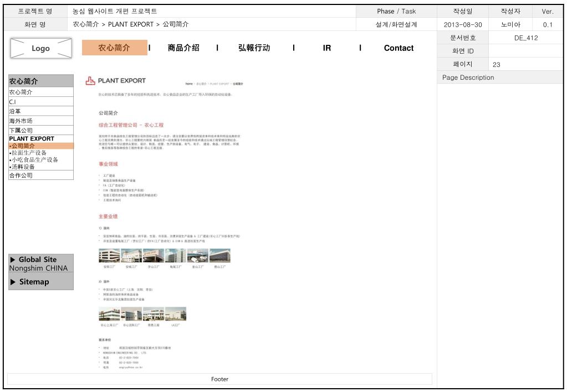This screenshot has height=392, width=567.
Task: Open the 弘報行动 navigation tab
Action: tap(254, 48)
